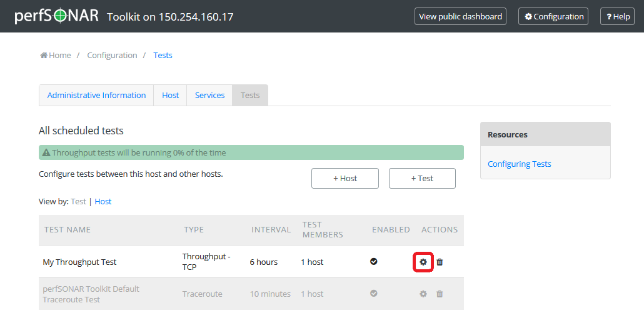Click the Configuration breadcrumb
Viewport: 644px width, 323px height.
point(112,55)
